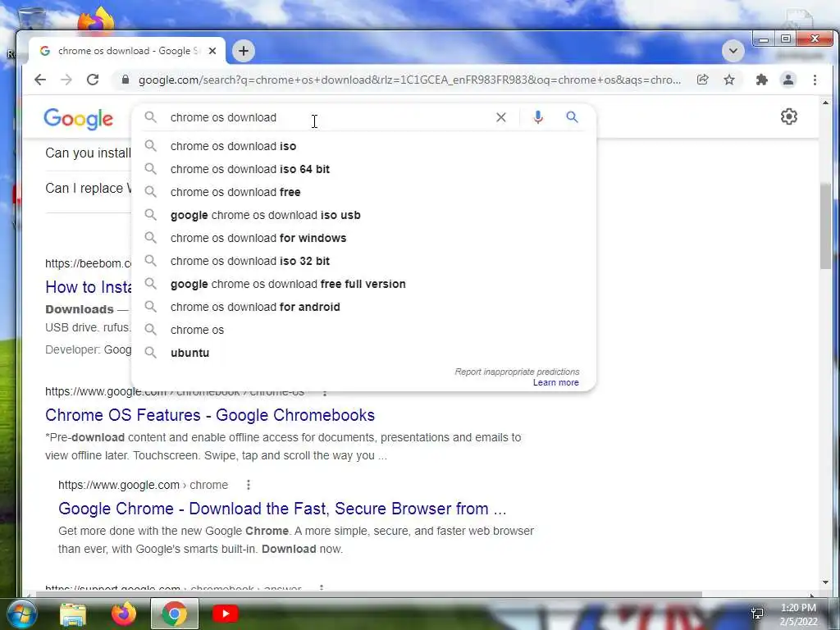Screen dimensions: 840x630
Task: Open Chrome's three-dot menu
Action: [x=815, y=80]
